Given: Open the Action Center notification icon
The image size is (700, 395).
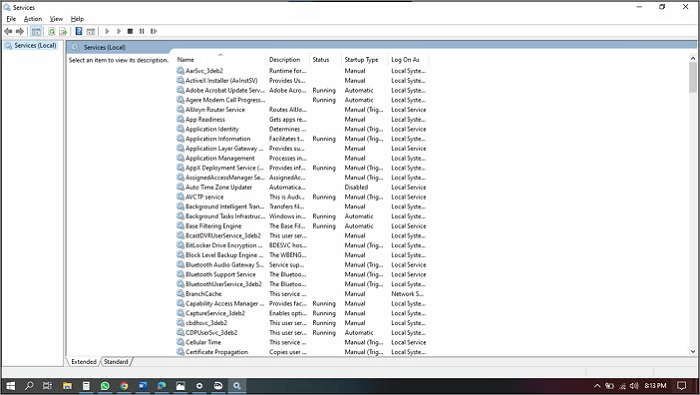Looking at the screenshot, I should [681, 386].
